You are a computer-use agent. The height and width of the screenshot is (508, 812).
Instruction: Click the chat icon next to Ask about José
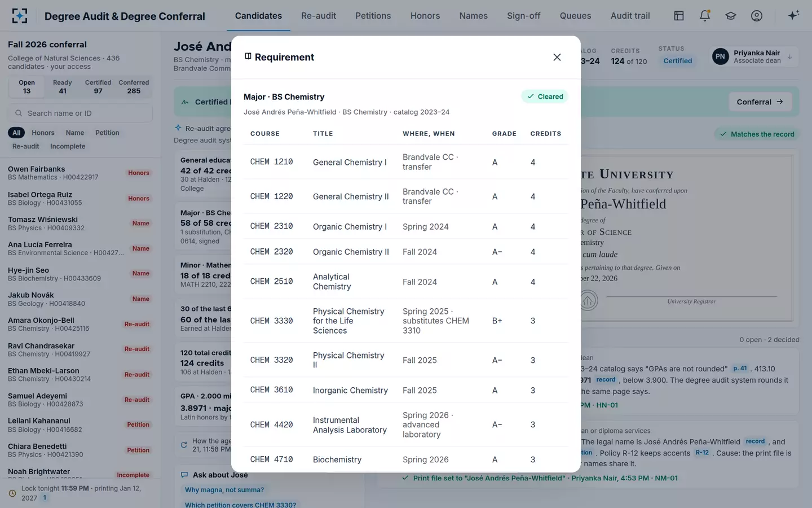(x=184, y=475)
